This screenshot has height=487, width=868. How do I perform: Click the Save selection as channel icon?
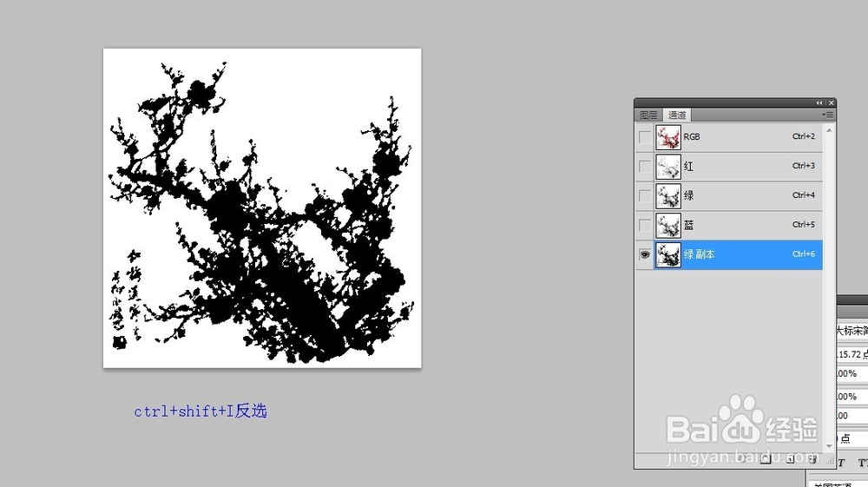click(766, 460)
